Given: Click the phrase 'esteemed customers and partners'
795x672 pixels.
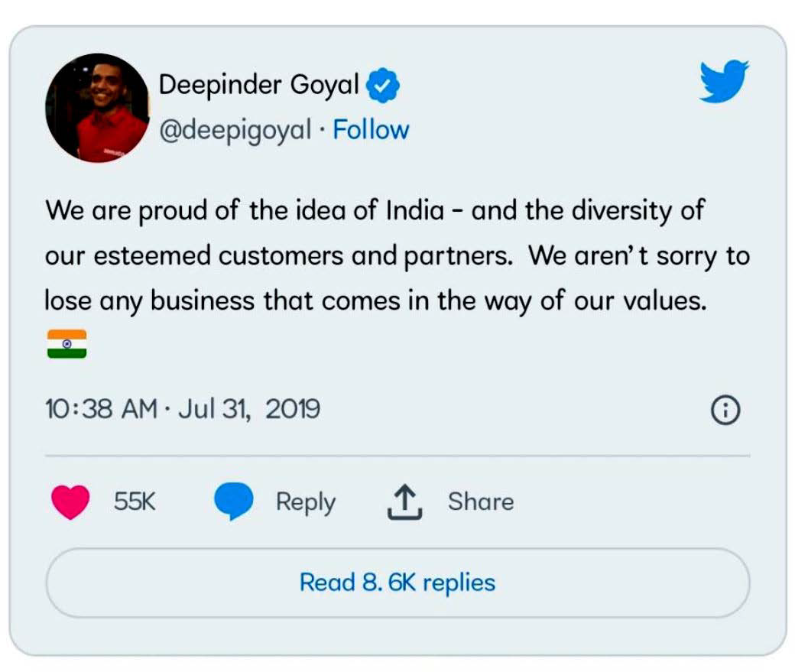Looking at the screenshot, I should (303, 255).
